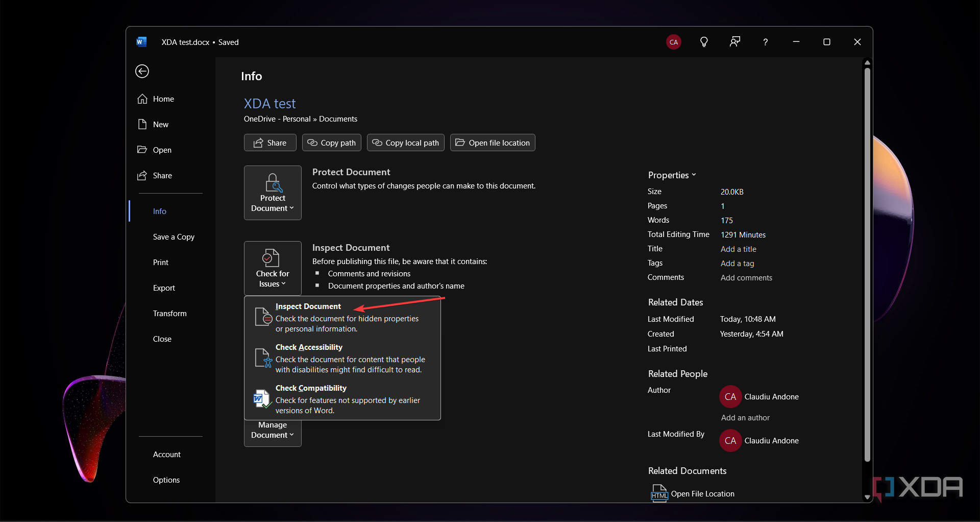Click the Add an author field
The height and width of the screenshot is (522, 980).
tap(745, 417)
